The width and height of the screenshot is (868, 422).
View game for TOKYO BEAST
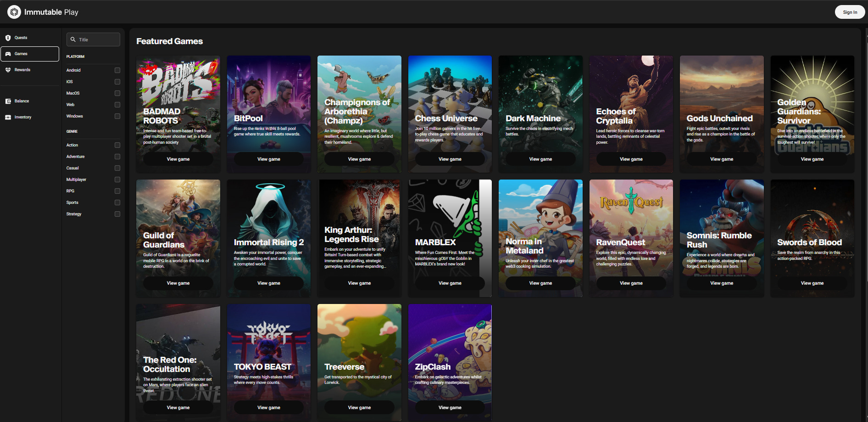click(x=269, y=407)
